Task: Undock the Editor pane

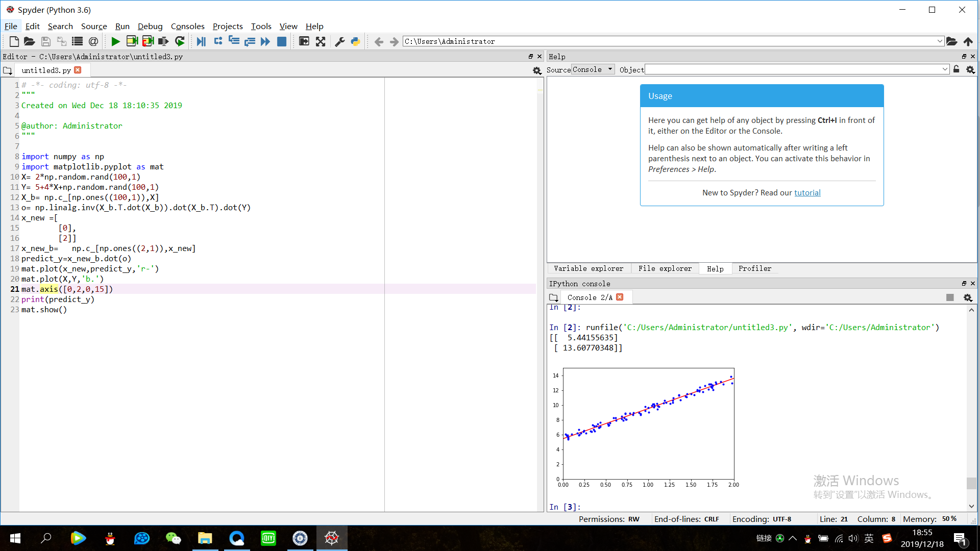Action: [531, 57]
